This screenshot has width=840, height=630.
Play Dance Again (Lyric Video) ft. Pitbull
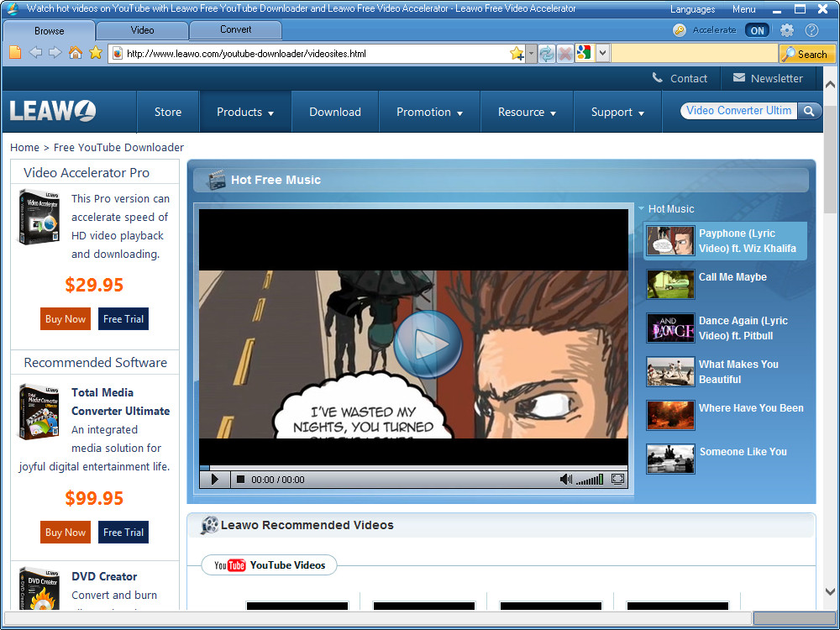pos(725,328)
